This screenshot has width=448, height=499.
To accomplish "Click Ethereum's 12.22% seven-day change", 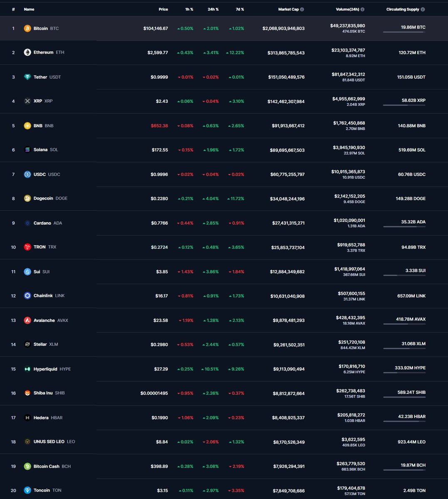I will (x=235, y=52).
